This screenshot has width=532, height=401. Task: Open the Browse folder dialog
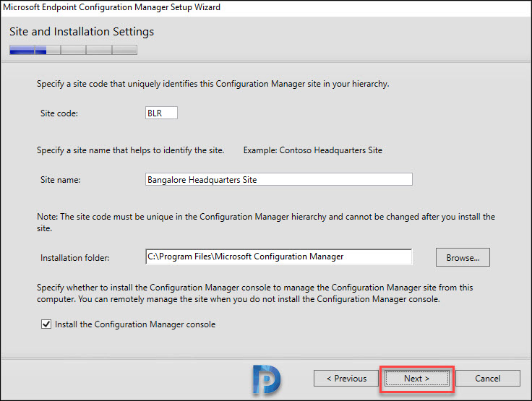click(x=463, y=257)
